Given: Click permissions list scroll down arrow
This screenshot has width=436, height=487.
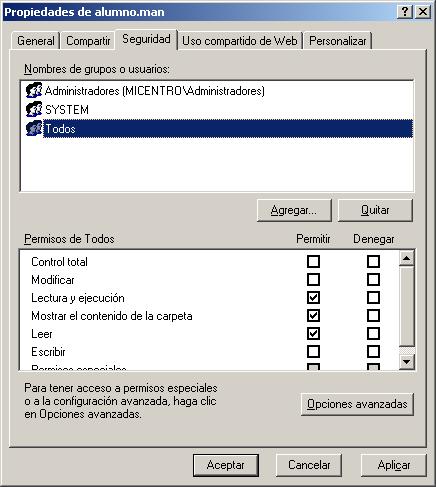Looking at the screenshot, I should pos(407,361).
